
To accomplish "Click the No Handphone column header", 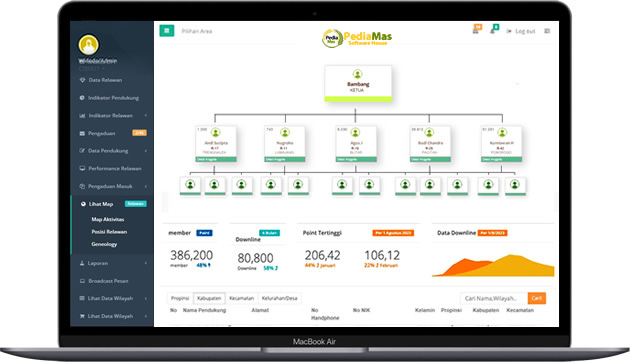I will 325,314.
